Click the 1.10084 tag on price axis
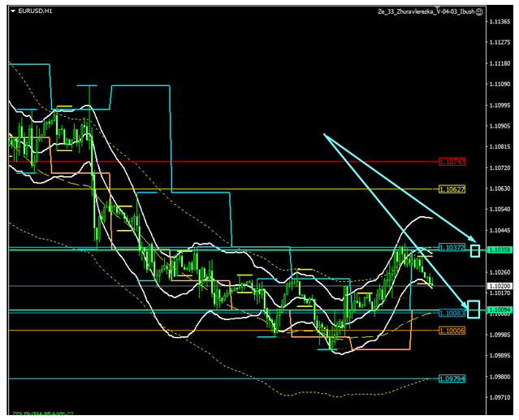The image size is (519, 420). [500, 310]
